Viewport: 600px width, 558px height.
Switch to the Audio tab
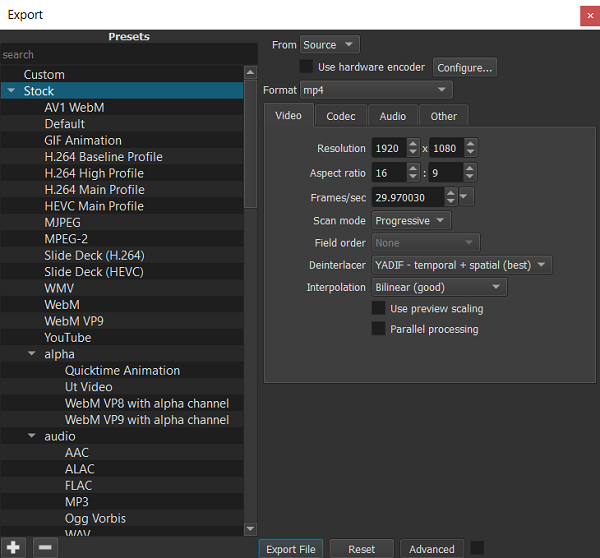tap(392, 116)
